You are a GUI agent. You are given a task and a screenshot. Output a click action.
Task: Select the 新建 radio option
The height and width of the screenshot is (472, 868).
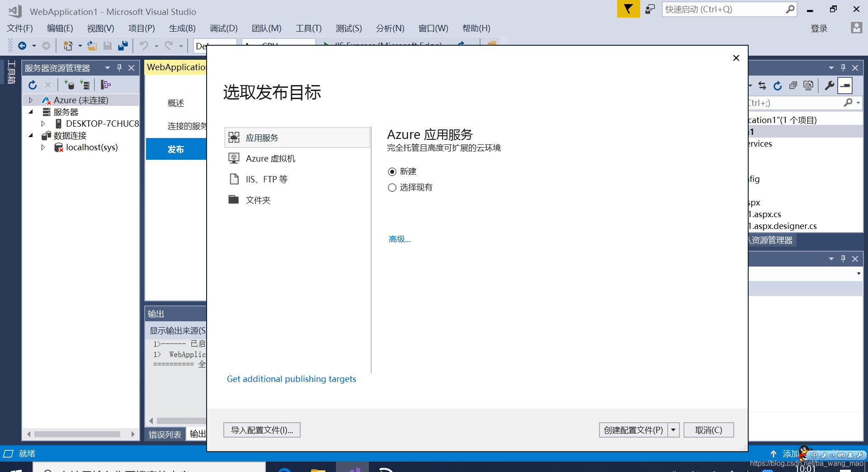(x=392, y=172)
